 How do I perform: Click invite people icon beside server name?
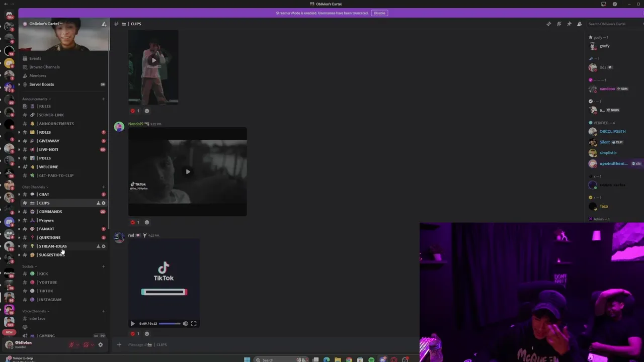pyautogui.click(x=104, y=24)
